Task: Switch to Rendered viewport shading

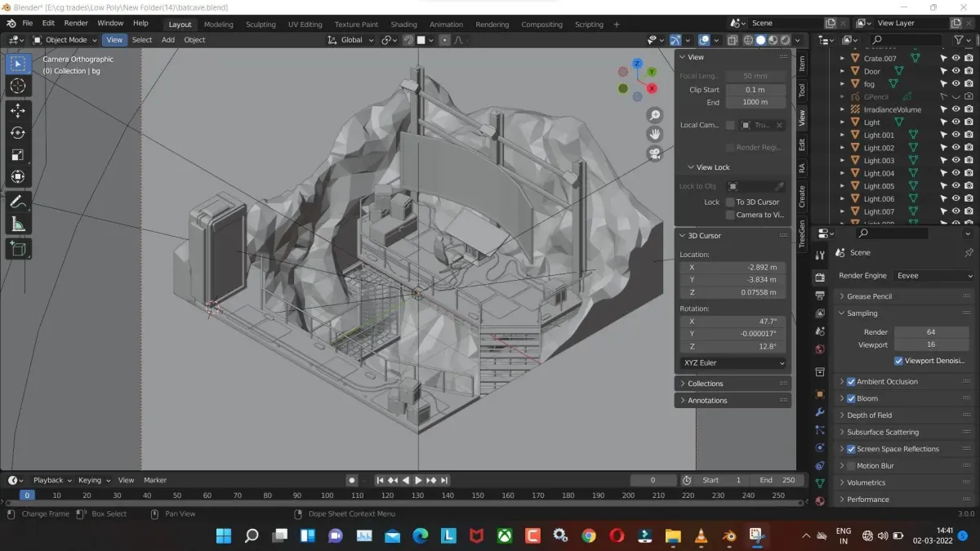Action: point(786,40)
